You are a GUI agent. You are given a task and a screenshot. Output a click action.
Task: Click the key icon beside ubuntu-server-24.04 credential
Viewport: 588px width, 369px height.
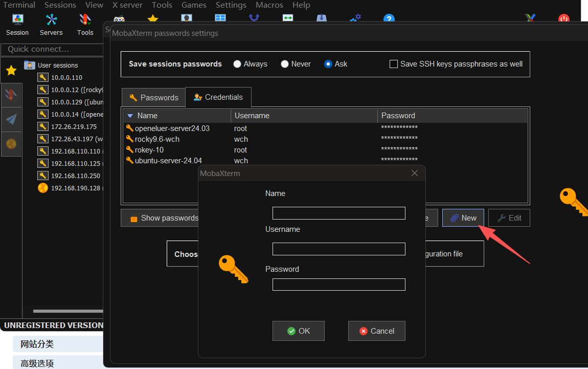point(130,160)
